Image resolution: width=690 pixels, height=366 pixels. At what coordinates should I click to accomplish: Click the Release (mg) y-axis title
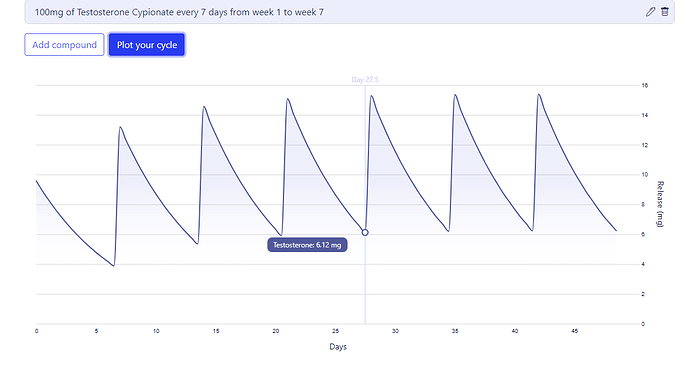click(660, 204)
